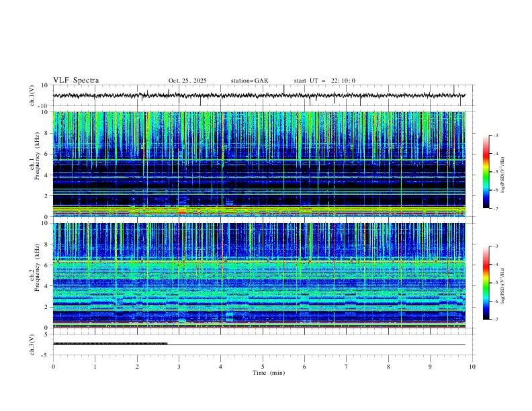532x411 pixels.
Task: Click the ch.2 spectrogram color scale bar
Action: pos(486,283)
